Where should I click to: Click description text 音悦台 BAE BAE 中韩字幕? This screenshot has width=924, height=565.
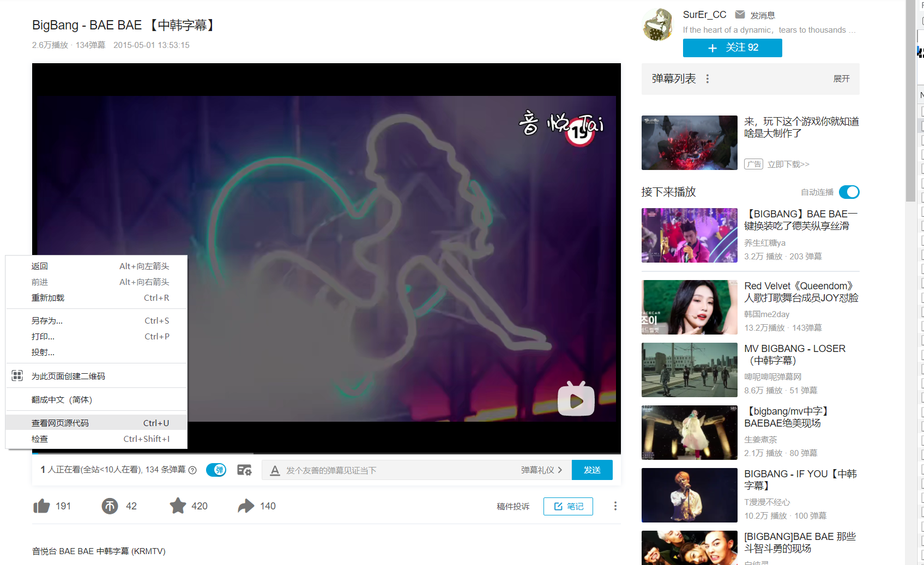pyautogui.click(x=99, y=551)
